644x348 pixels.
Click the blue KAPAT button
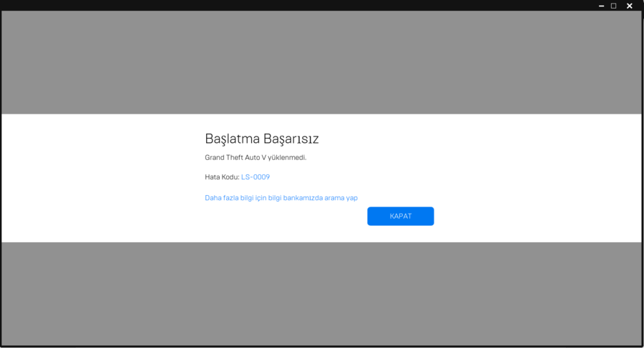pos(401,217)
